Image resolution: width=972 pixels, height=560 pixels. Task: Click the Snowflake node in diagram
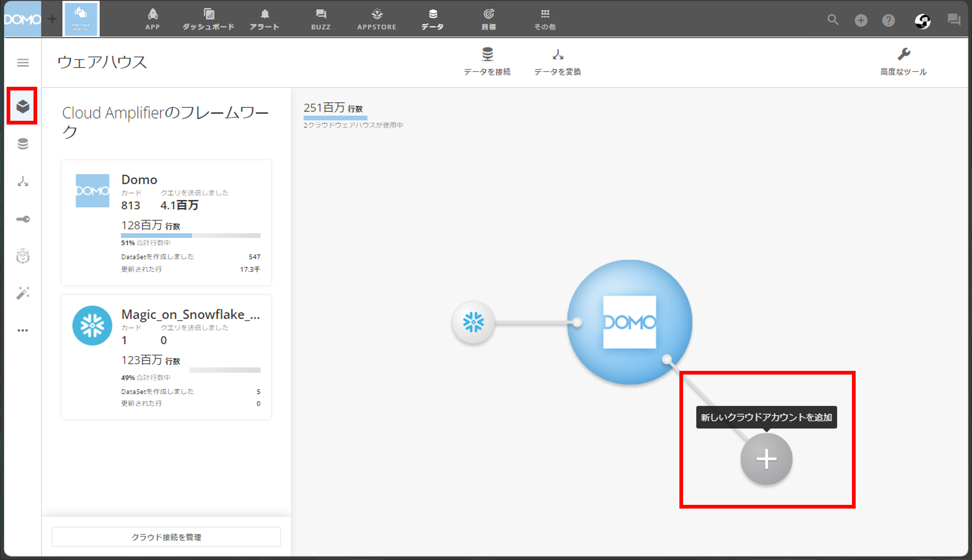tap(474, 322)
